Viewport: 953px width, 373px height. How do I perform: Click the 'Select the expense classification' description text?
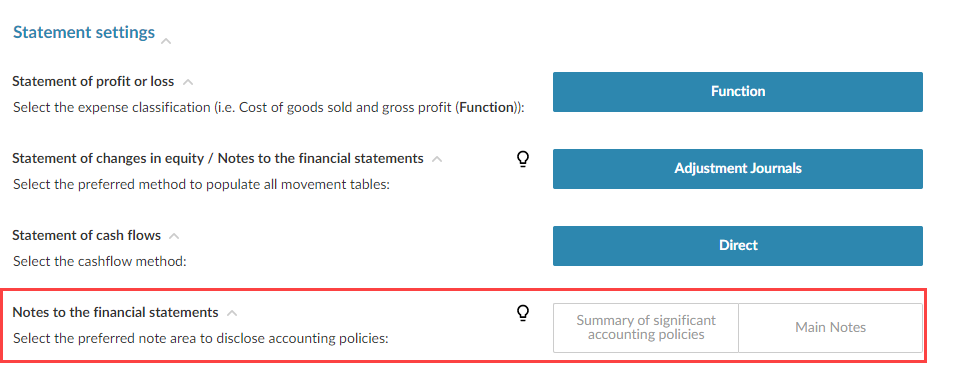click(x=269, y=108)
